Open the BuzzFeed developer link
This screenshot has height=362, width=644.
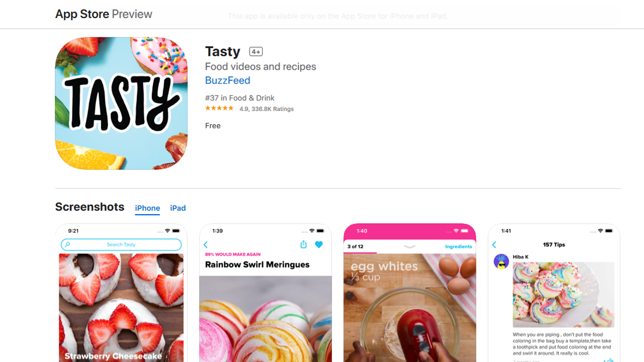[227, 80]
